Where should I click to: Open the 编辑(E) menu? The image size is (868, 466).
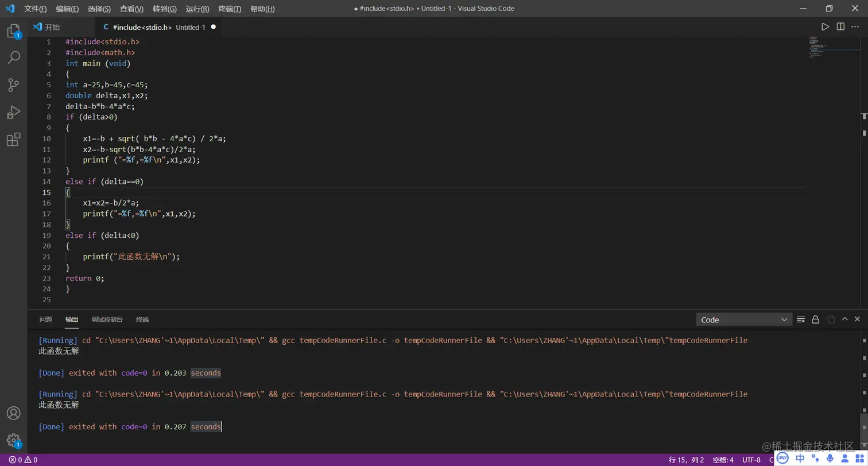tap(68, 9)
